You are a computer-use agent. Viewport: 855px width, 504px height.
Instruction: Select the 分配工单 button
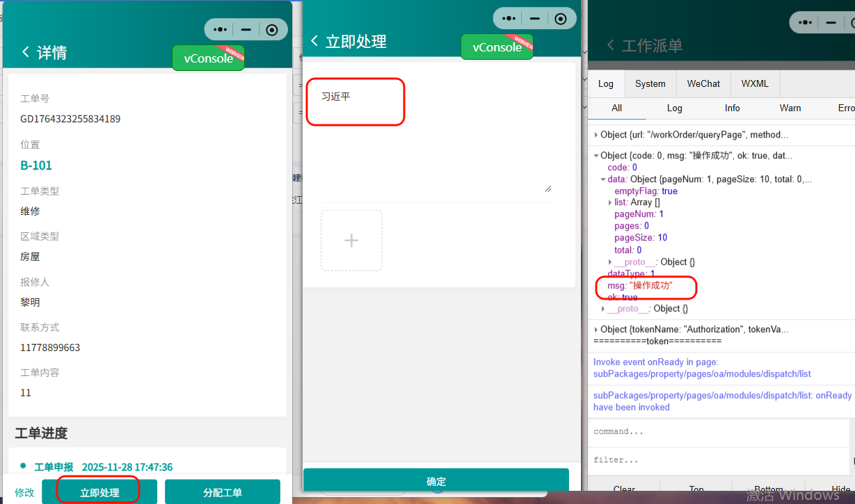223,491
